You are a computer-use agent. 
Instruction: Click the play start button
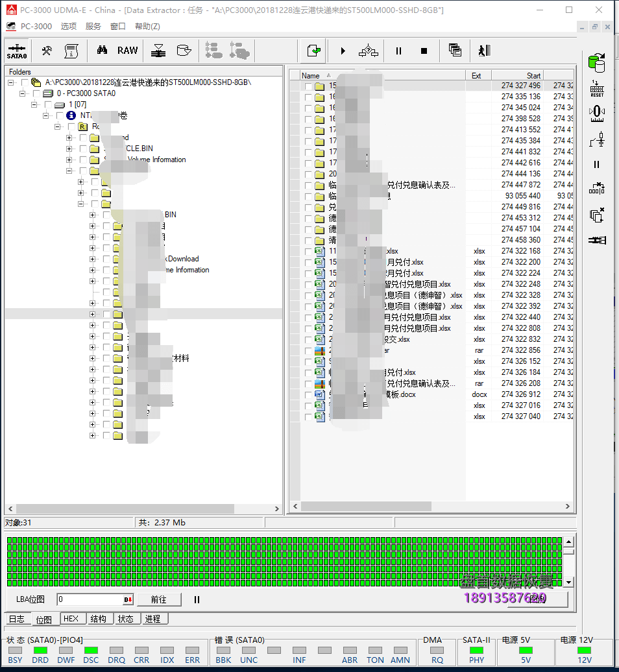coord(343,51)
